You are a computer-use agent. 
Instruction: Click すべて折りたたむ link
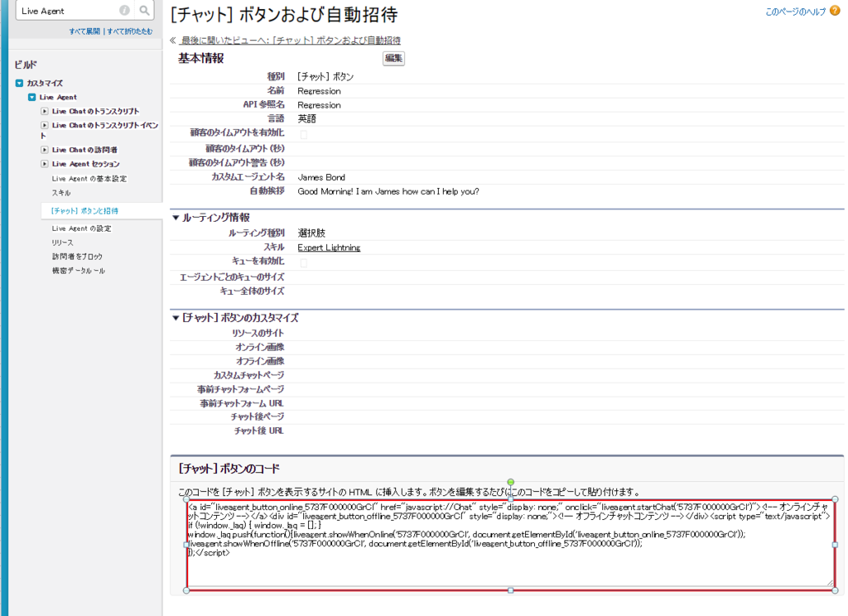pos(130,31)
